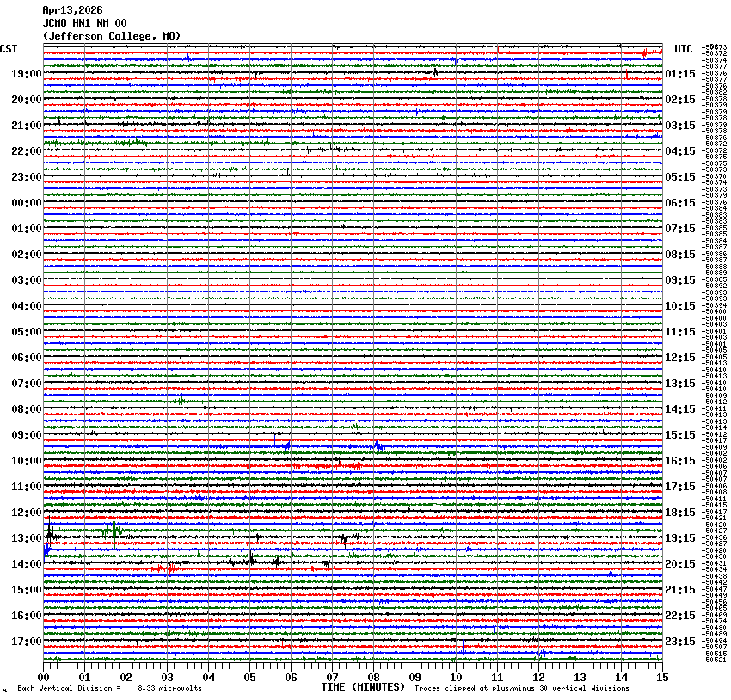731x700 pixels.
Task: Click the Apr13,2026 date header
Action: pyautogui.click(x=72, y=10)
